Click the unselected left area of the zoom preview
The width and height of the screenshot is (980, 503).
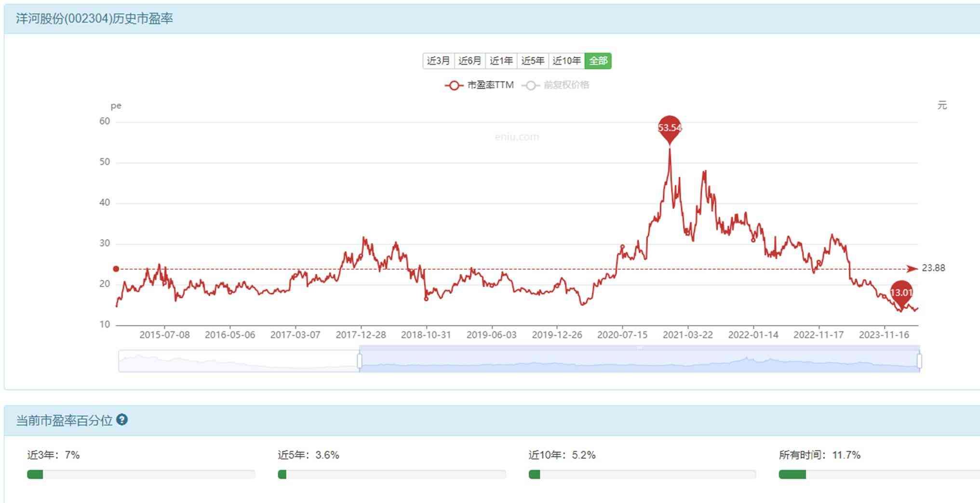tap(239, 361)
